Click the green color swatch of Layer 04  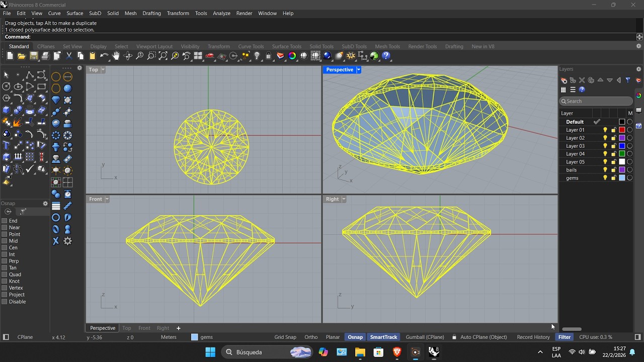click(622, 154)
